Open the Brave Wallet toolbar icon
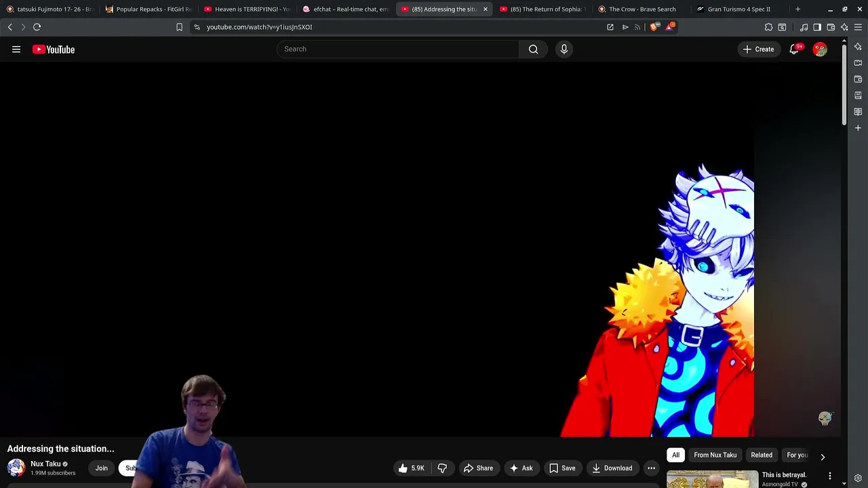Image resolution: width=868 pixels, height=488 pixels. coord(831,27)
